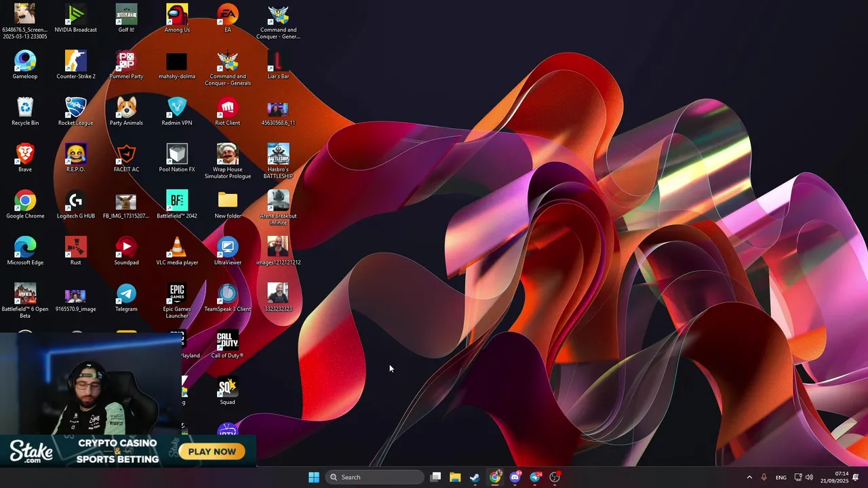868x488 pixels.
Task: Select Hasbro's BATTLESHIP desktop icon
Action: [278, 162]
